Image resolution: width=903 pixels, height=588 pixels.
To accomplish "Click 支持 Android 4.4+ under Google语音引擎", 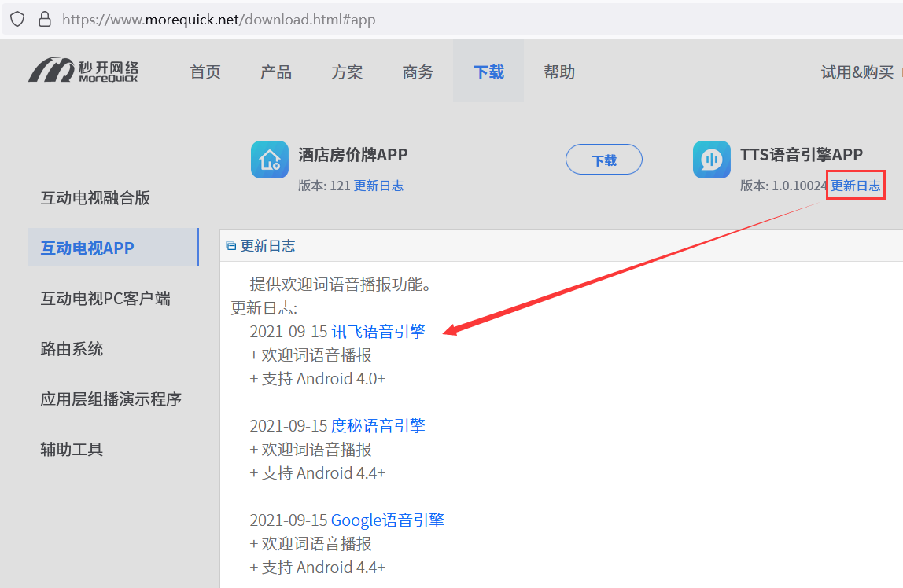I will (318, 568).
